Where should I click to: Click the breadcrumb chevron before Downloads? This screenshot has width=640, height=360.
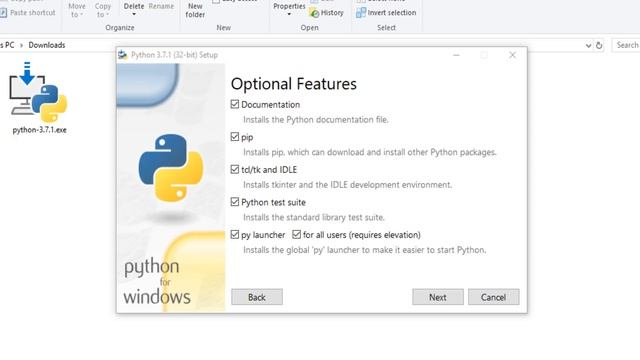21,45
